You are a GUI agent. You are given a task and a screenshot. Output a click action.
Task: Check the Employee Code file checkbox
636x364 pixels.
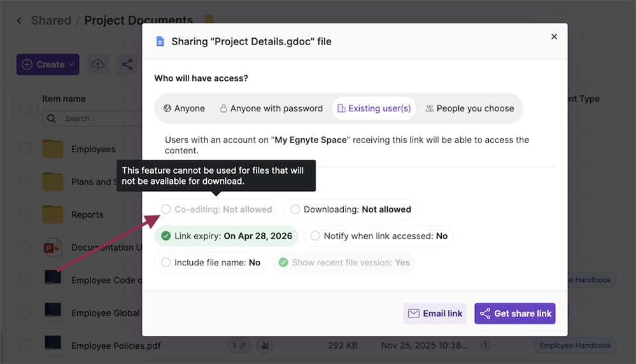tap(25, 280)
